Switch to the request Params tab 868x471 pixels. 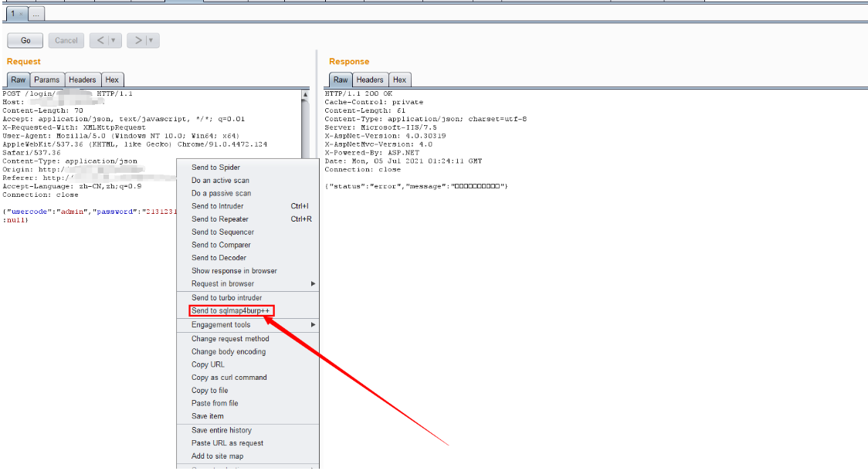[x=46, y=79]
